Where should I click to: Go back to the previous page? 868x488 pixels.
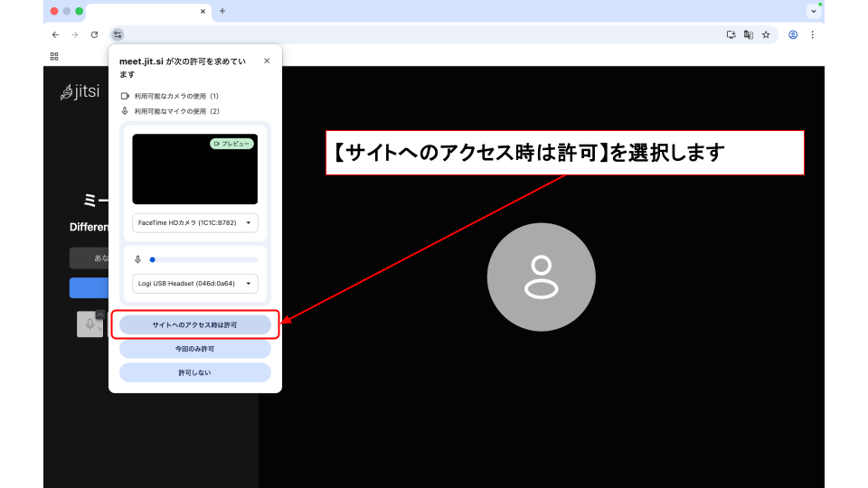tap(55, 34)
